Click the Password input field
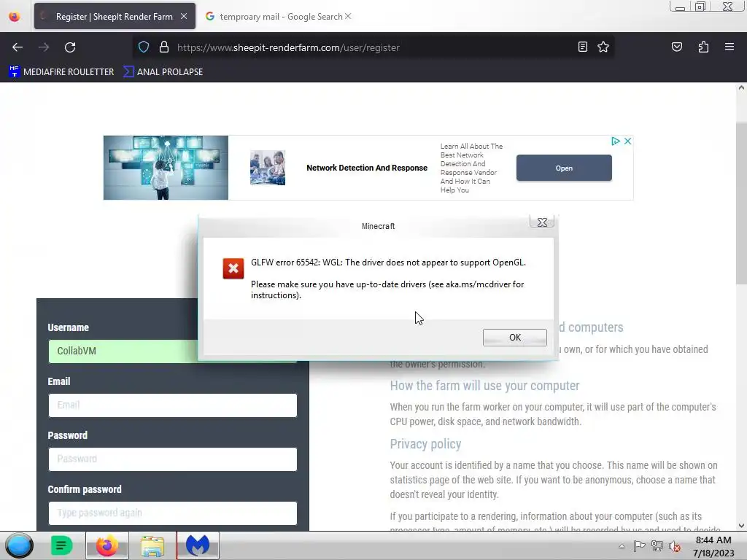747x560 pixels. pyautogui.click(x=172, y=459)
